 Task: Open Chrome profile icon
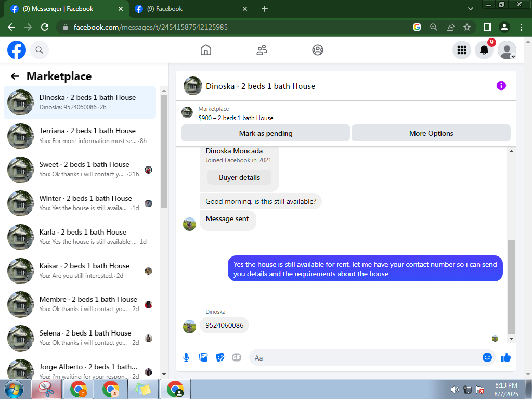(504, 27)
